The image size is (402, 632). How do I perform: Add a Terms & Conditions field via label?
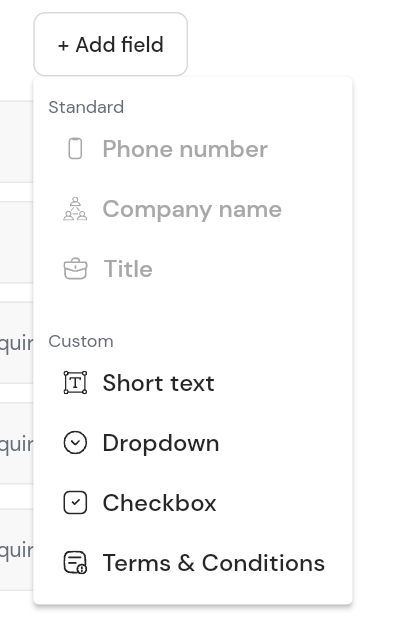pos(214,563)
